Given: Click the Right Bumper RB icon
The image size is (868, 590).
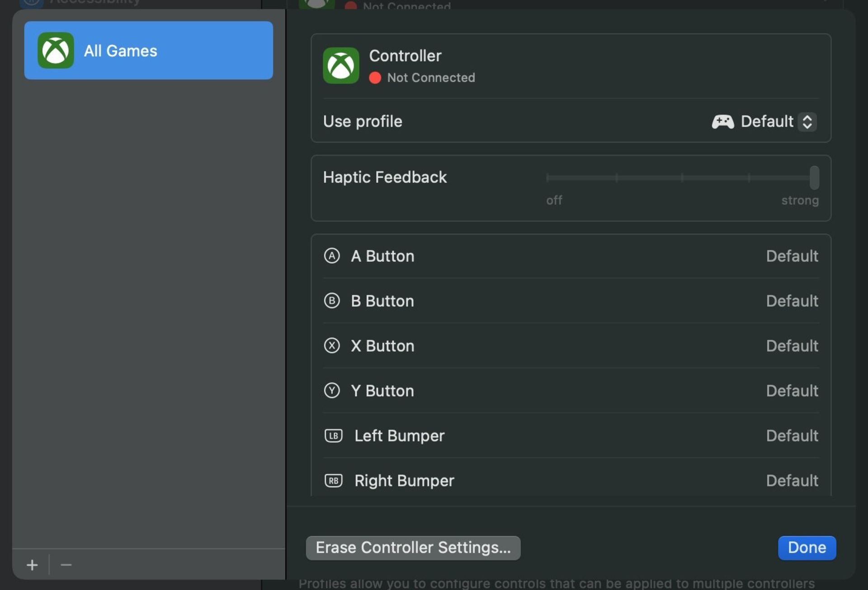Looking at the screenshot, I should [333, 481].
